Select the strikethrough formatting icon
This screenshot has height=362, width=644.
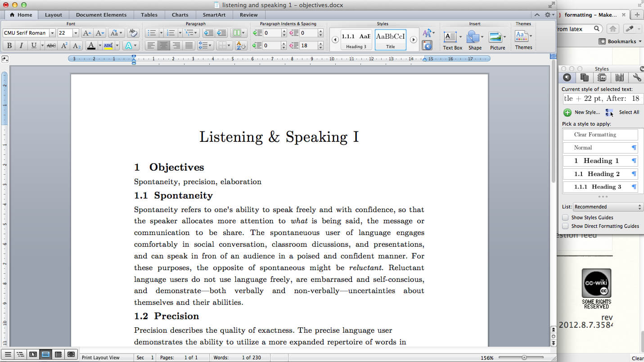[51, 46]
